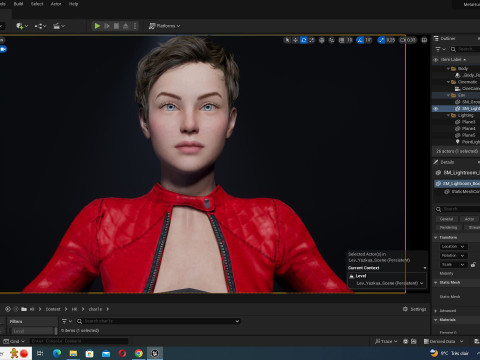Screen dimensions: 480x360
Task: Toggle scale snapping in the viewport toolbar
Action: (381, 40)
